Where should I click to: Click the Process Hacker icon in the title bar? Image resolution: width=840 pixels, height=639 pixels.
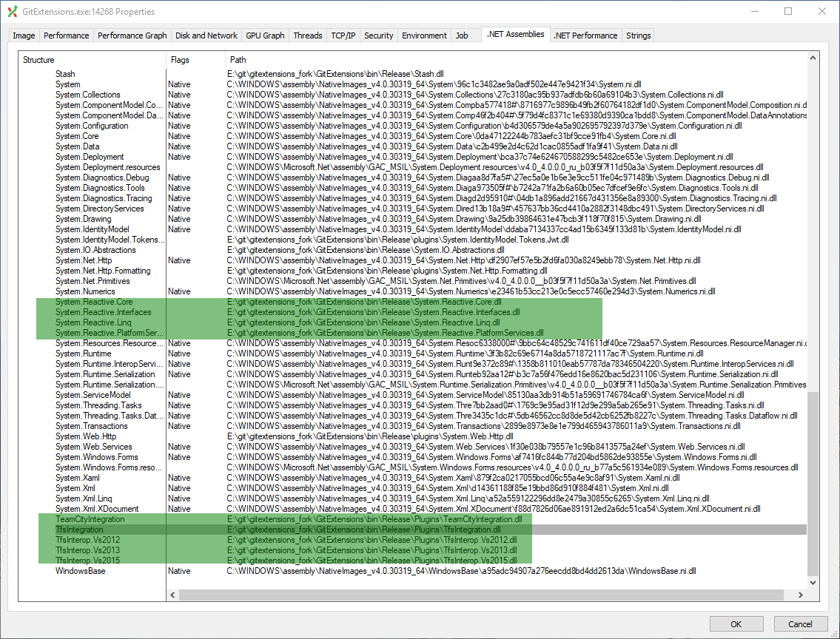(11, 12)
